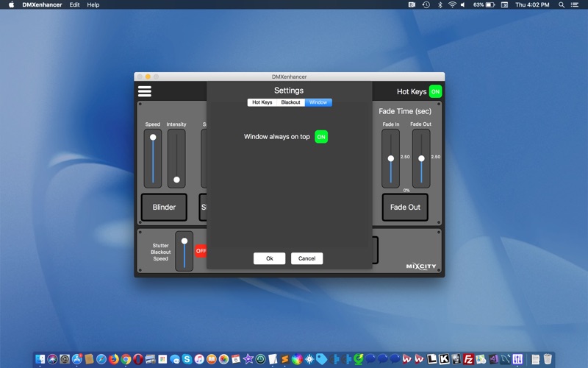Click the Bluetooth menu bar icon
This screenshot has height=368, width=588.
(440, 4)
